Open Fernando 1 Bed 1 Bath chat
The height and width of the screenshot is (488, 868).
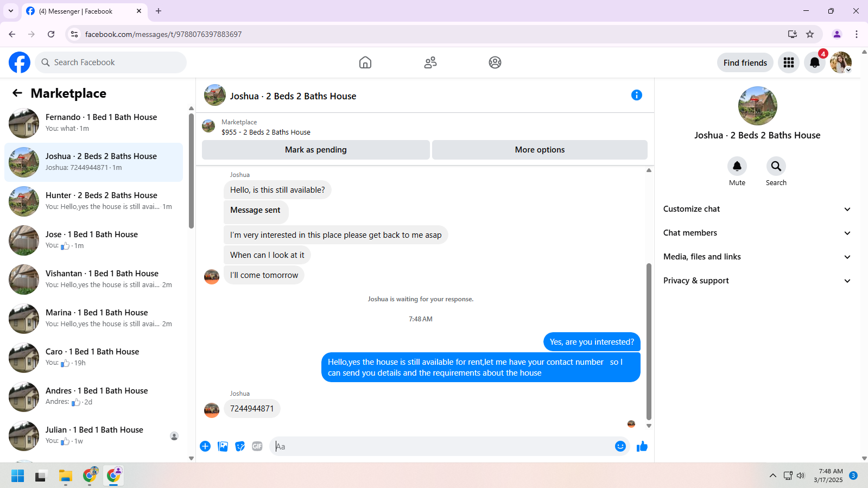pos(93,123)
